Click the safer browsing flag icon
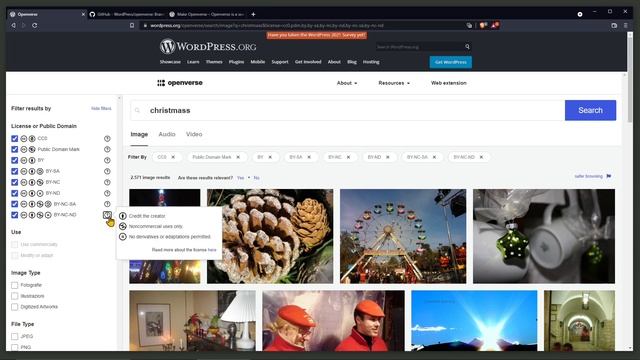 tap(609, 176)
